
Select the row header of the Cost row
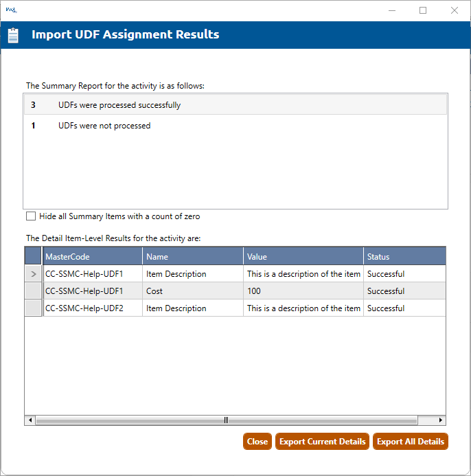[x=34, y=291]
